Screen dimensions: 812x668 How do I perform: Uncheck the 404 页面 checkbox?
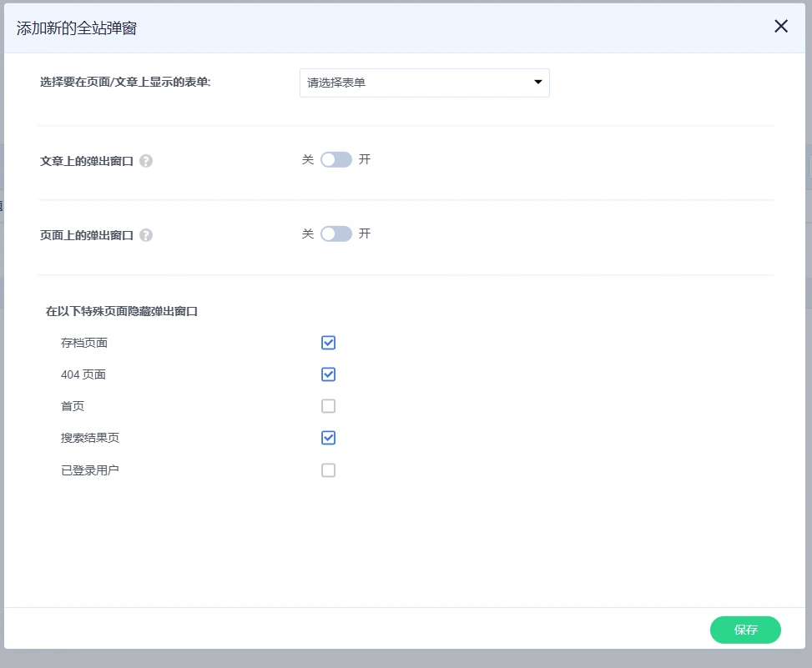(x=328, y=374)
